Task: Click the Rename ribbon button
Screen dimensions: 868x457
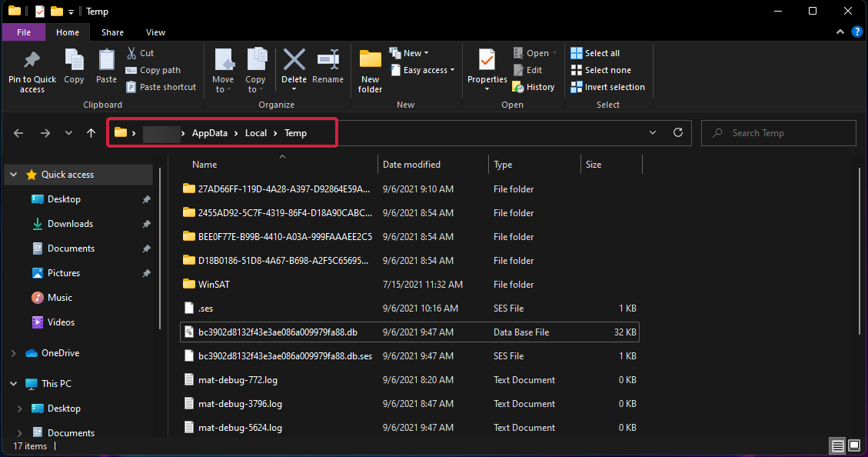Action: click(x=328, y=66)
